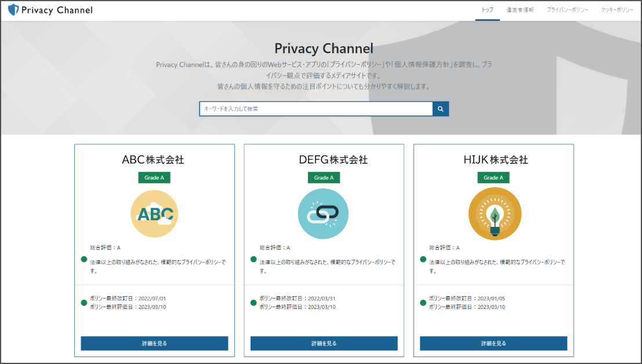Click the Grade A badge on HIJK株式会社 card
Screen dimensions: 642x364
pyautogui.click(x=493, y=177)
